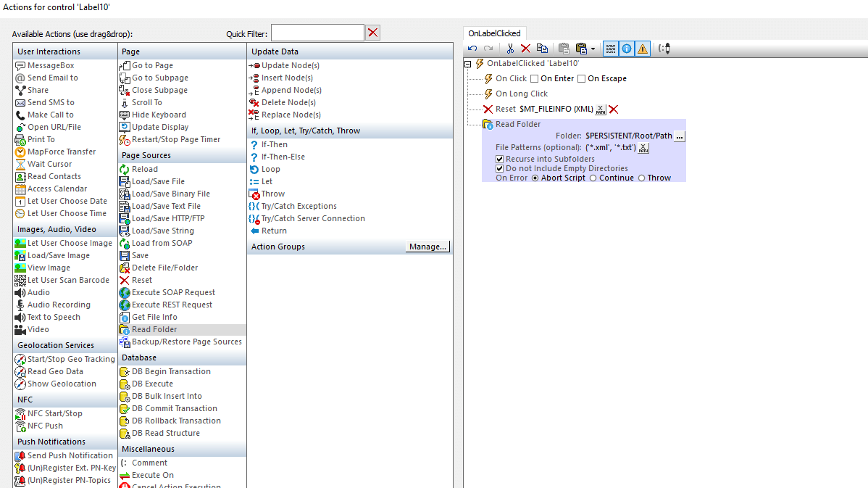
Task: Uncheck Recurse into Subfolders
Action: click(500, 159)
